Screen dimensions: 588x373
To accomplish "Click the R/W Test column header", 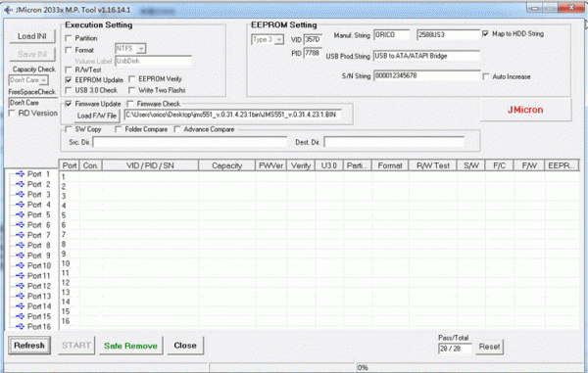I will pos(433,165).
